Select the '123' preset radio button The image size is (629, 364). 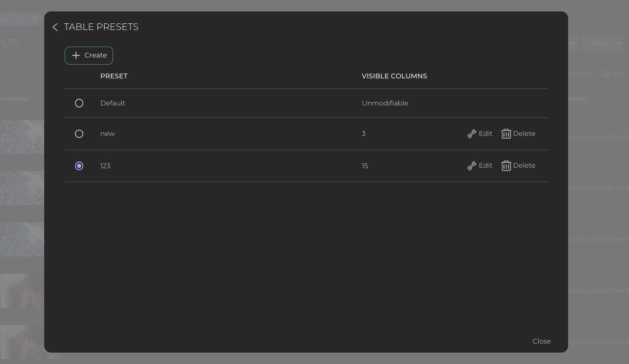coord(79,166)
